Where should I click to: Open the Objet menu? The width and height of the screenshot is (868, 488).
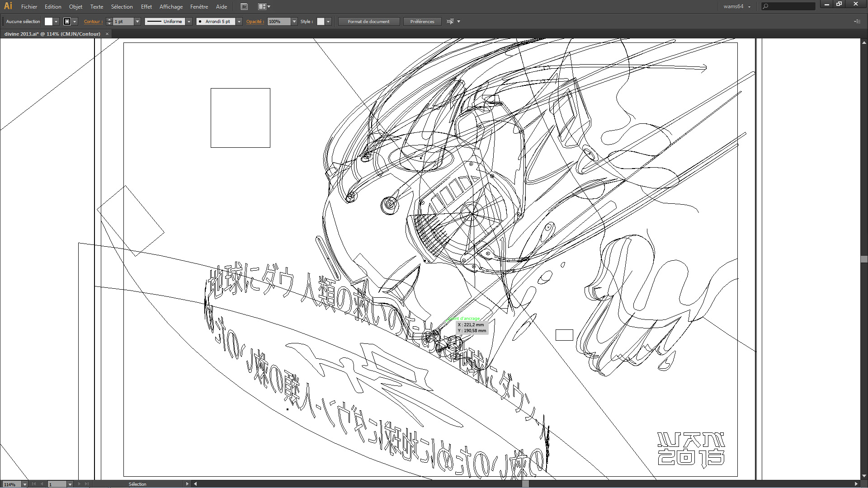tap(75, 7)
